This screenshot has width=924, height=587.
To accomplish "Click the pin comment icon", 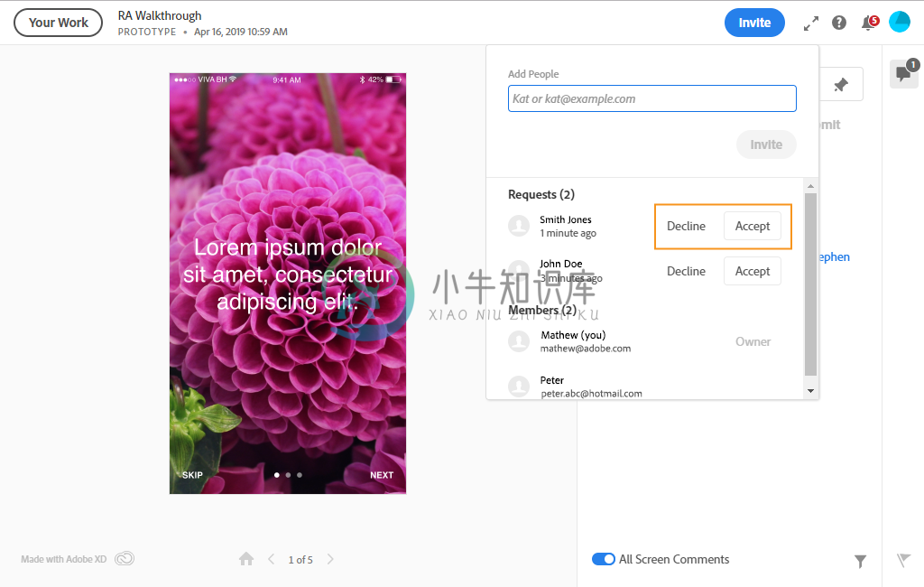I will (841, 85).
